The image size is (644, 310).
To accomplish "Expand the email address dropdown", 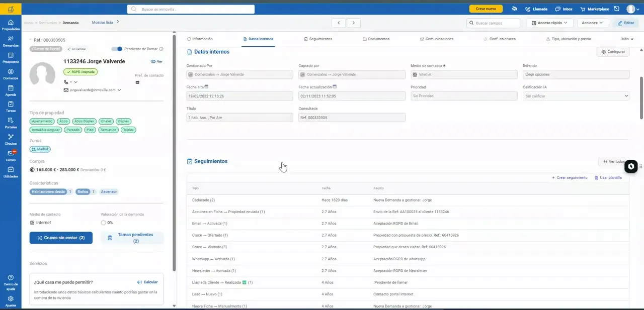I will (119, 90).
